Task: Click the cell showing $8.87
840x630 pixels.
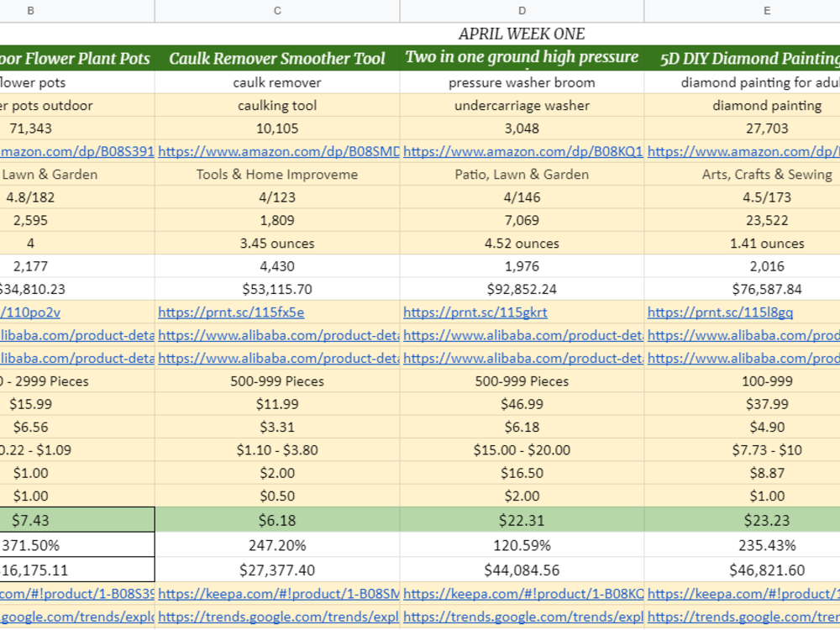Action: click(x=742, y=474)
